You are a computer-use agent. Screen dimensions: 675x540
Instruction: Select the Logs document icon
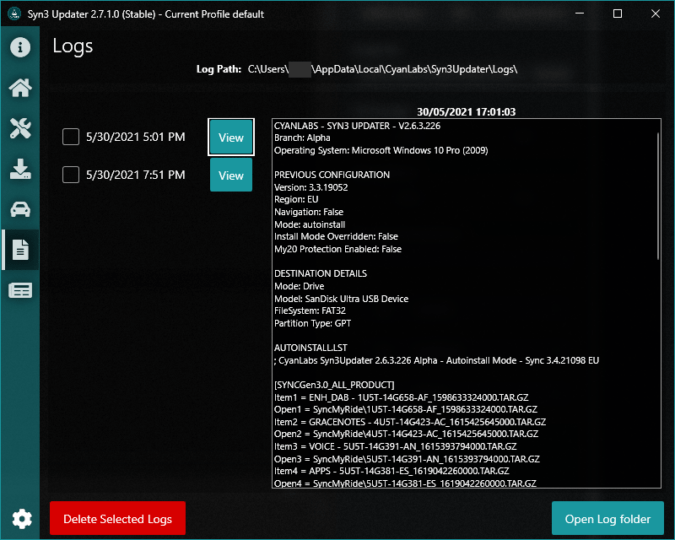tap(20, 250)
